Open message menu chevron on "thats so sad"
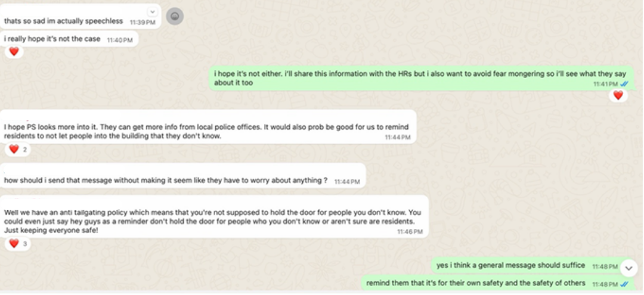 coord(152,11)
